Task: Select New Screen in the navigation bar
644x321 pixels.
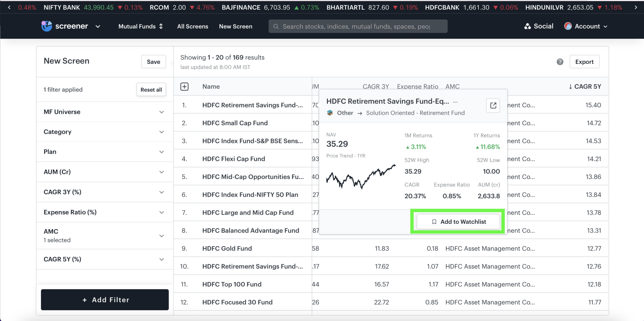Action: [x=235, y=26]
